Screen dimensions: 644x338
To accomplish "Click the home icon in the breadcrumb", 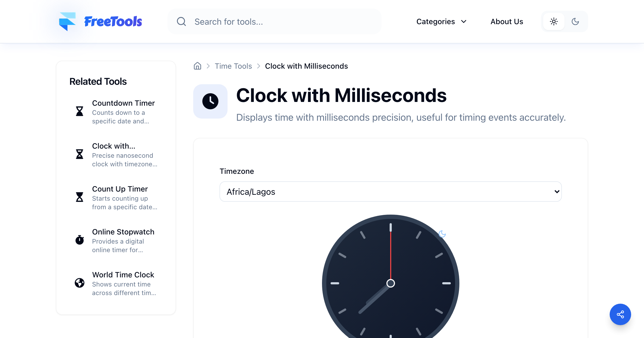I will click(197, 66).
